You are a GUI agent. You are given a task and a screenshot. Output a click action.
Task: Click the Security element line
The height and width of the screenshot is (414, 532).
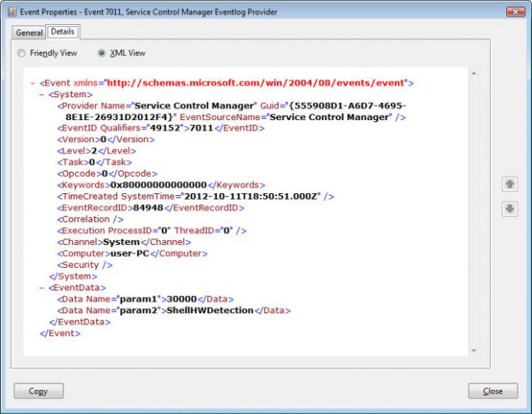coord(85,265)
